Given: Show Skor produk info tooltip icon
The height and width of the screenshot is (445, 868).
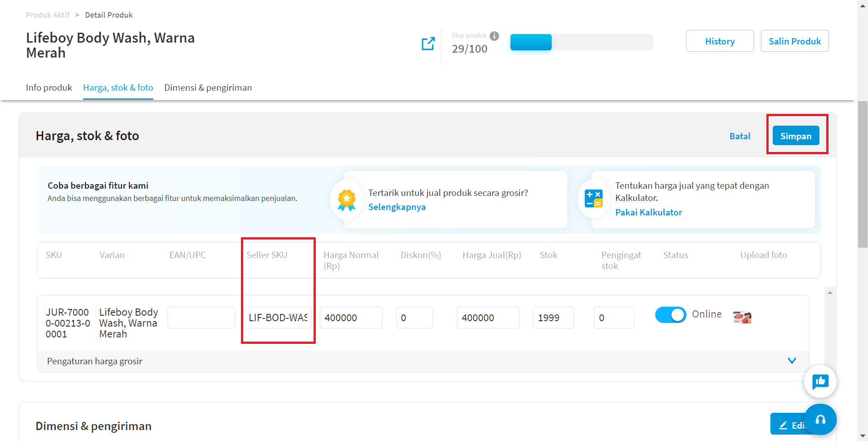Looking at the screenshot, I should [495, 36].
